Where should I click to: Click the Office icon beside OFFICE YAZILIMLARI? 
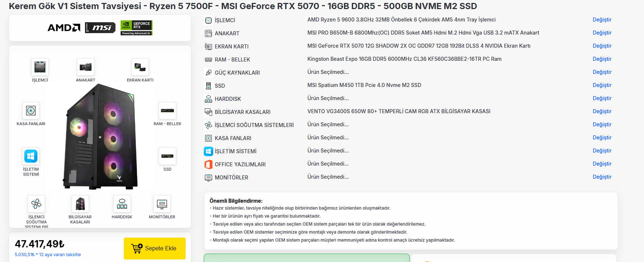pyautogui.click(x=208, y=164)
